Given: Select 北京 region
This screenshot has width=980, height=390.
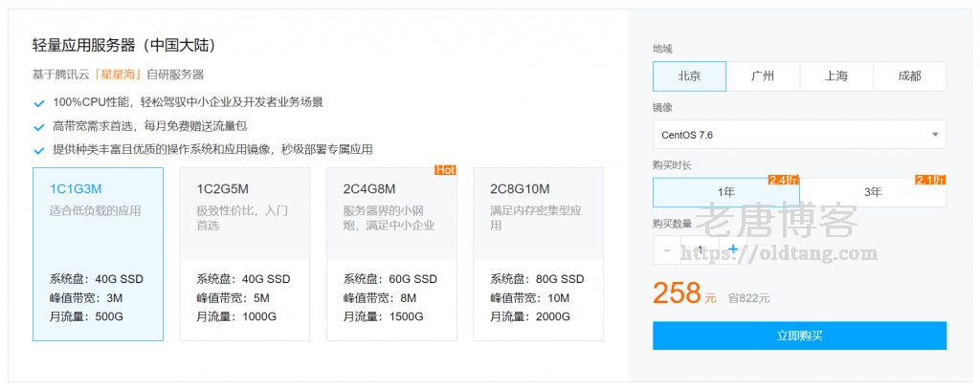Looking at the screenshot, I should pos(689,76).
